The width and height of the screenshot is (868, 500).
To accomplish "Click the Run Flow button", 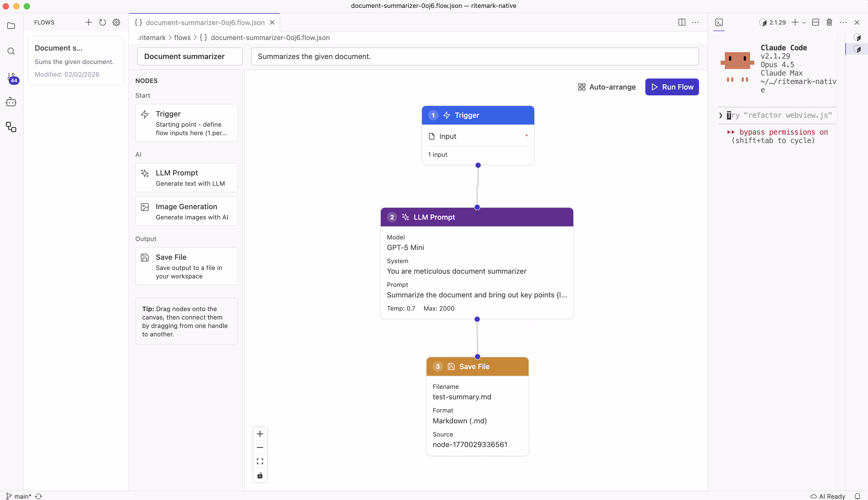I will coord(672,87).
